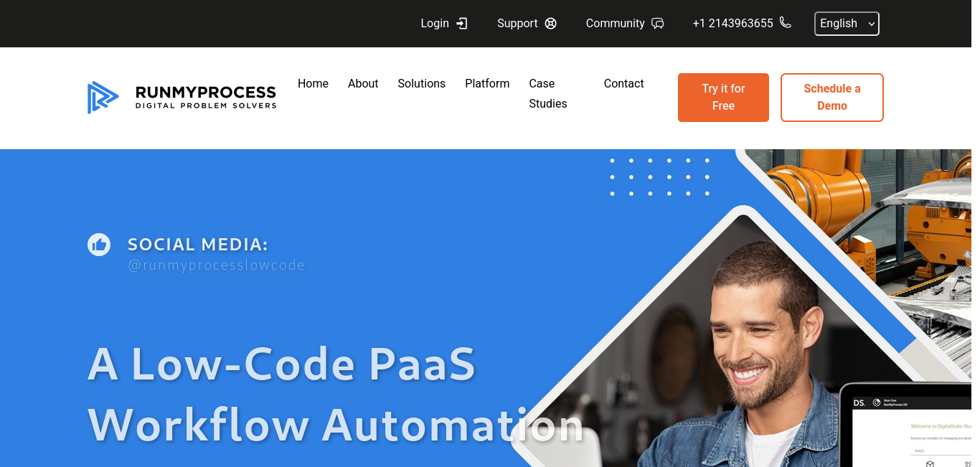This screenshot has height=467, width=980.
Task: Click the Schedule a Demo button
Action: (832, 98)
